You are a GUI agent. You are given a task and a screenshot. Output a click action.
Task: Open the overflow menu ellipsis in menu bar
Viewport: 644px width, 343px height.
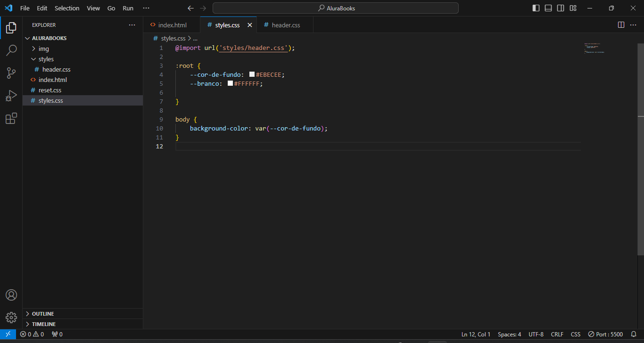click(146, 8)
